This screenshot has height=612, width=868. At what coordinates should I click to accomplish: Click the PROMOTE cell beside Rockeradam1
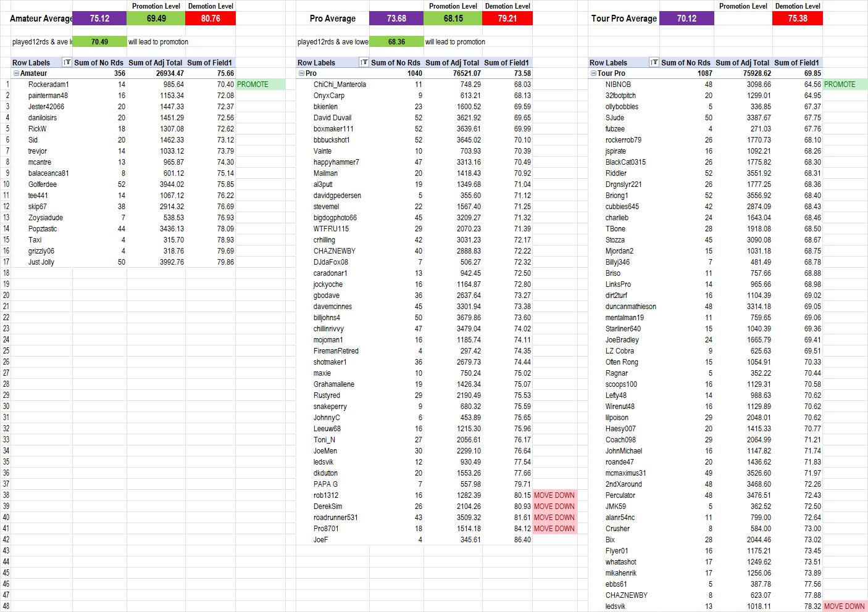(x=260, y=85)
